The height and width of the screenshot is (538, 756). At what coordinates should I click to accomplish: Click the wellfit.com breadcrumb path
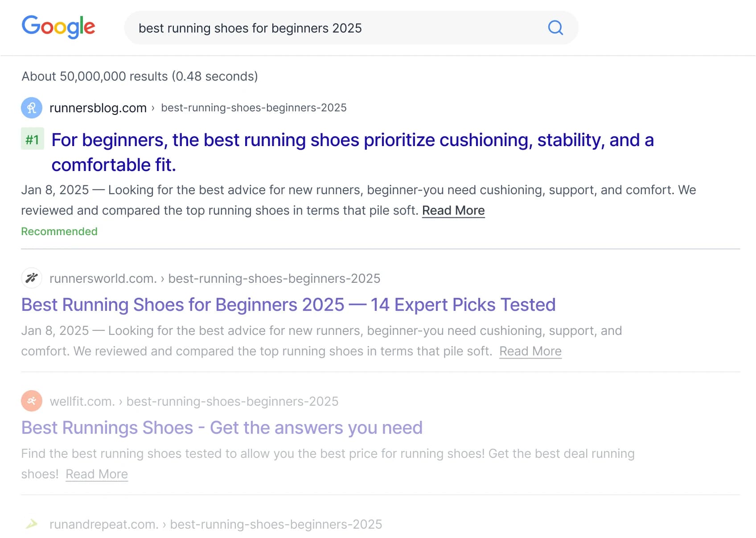point(232,401)
